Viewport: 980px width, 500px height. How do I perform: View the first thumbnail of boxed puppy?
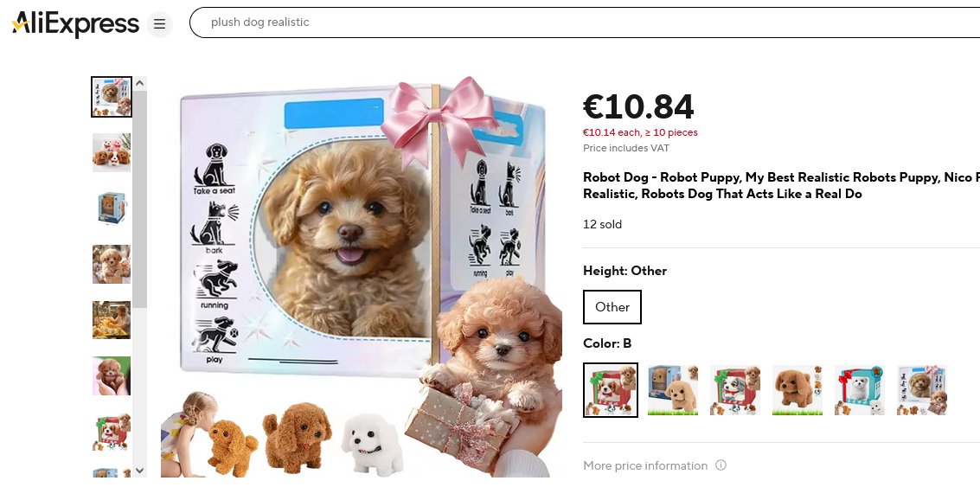(x=112, y=97)
